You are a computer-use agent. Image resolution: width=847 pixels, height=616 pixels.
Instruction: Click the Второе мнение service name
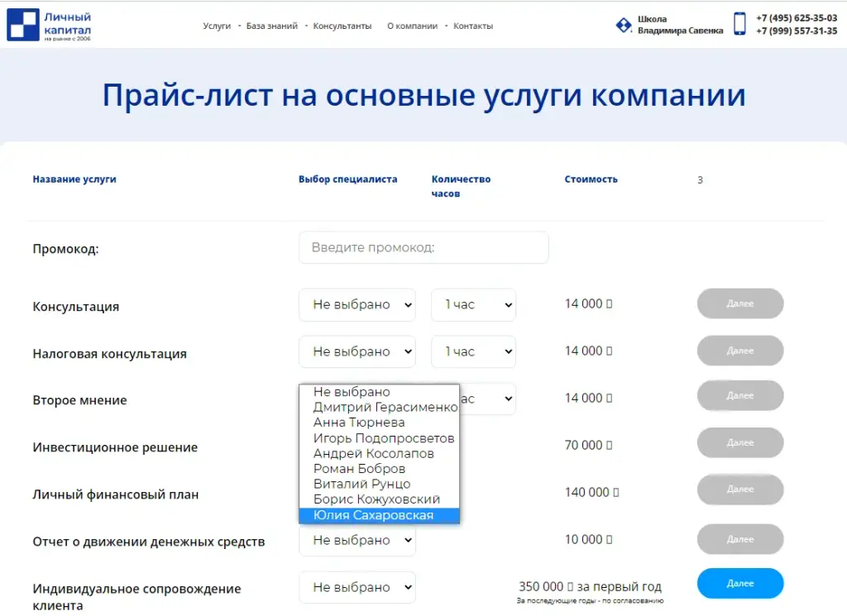coord(79,400)
